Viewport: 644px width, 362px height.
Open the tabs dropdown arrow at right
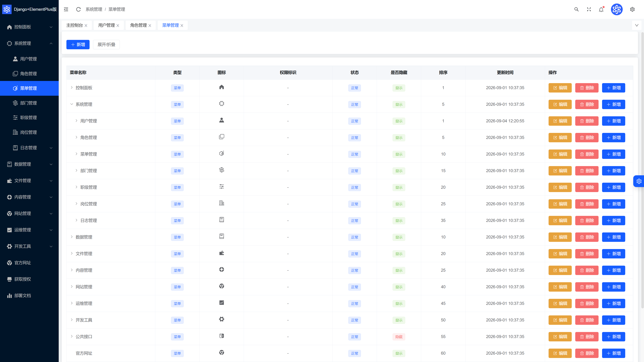tap(637, 25)
